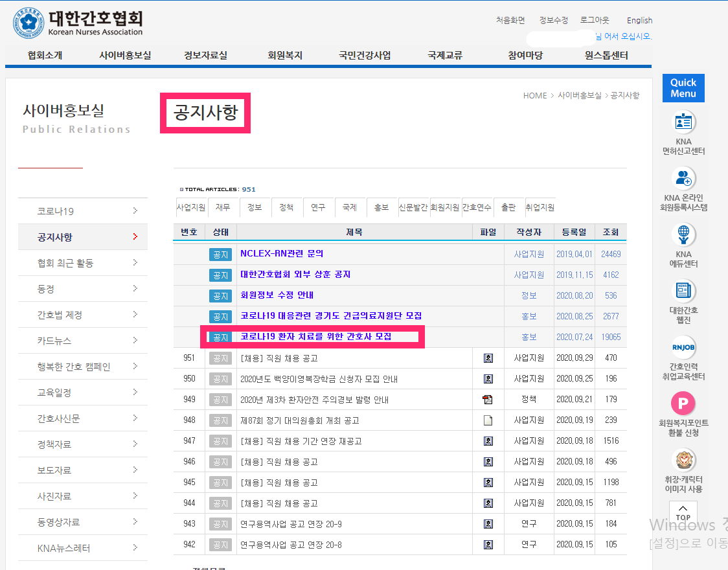
Task: Download attached file for article 944
Action: coord(488,503)
